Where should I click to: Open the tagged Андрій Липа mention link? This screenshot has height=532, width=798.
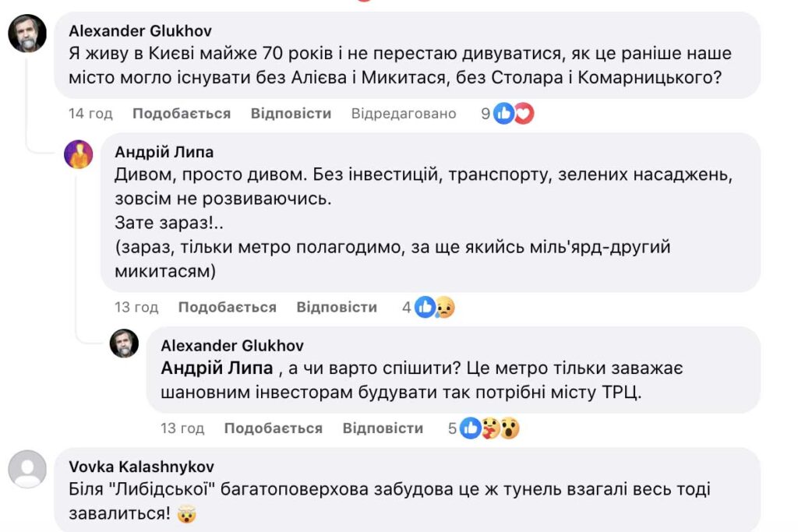pos(217,368)
